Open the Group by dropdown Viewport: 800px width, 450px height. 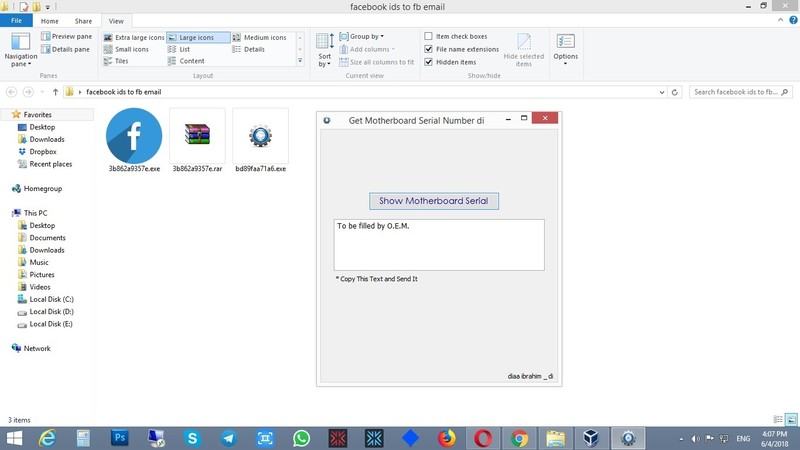pos(366,37)
